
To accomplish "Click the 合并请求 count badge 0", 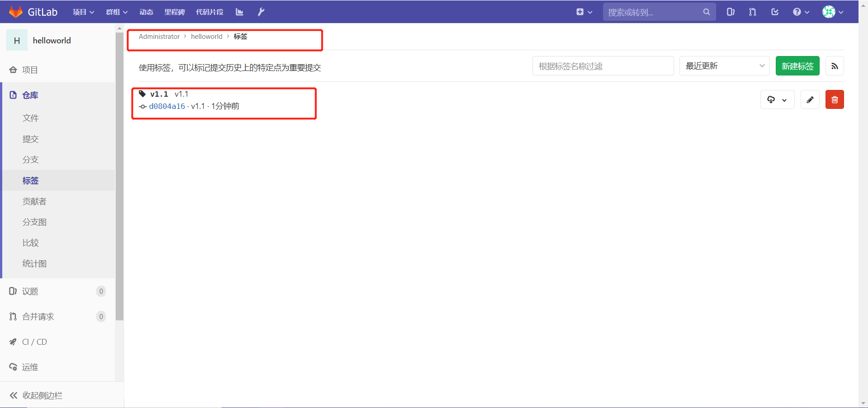I will 101,316.
